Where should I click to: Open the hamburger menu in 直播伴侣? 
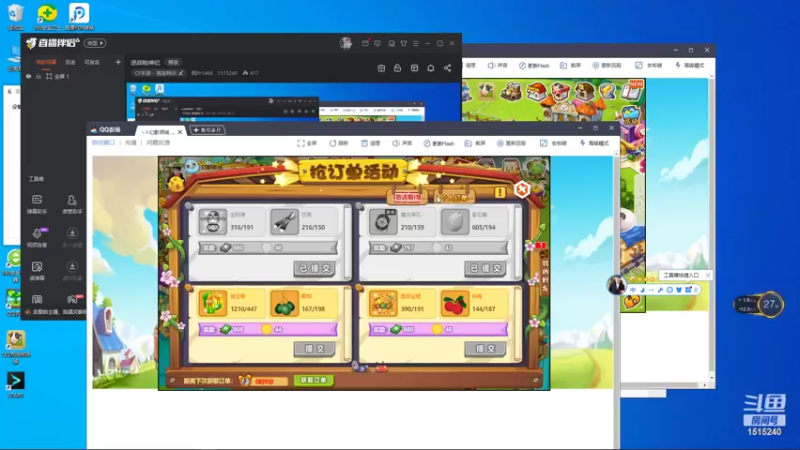click(x=416, y=43)
